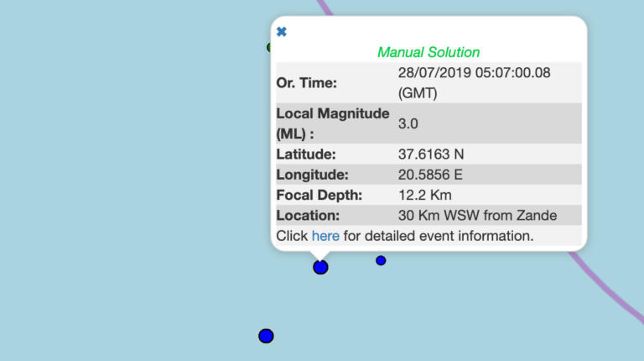644x361 pixels.
Task: Click the location text '30 Km WSW from Zande'
Action: [x=477, y=216]
